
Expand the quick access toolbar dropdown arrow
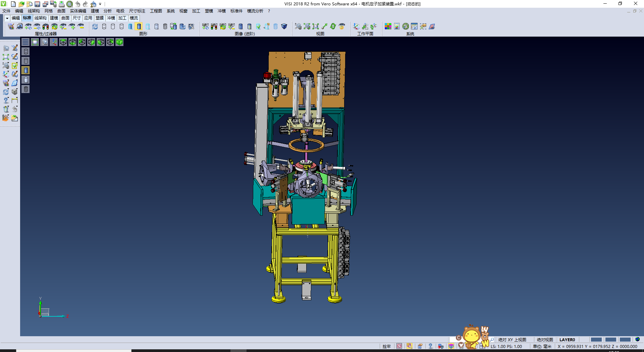pyautogui.click(x=100, y=4)
